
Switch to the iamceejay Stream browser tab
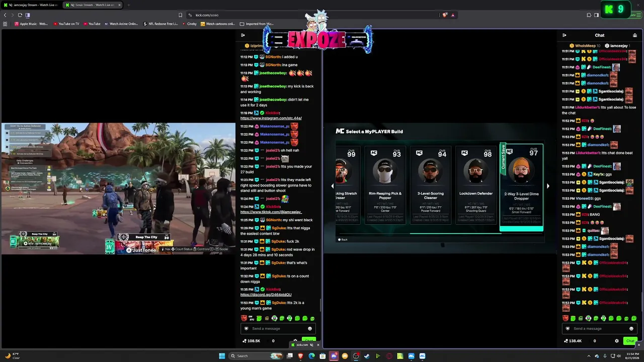coord(31,5)
